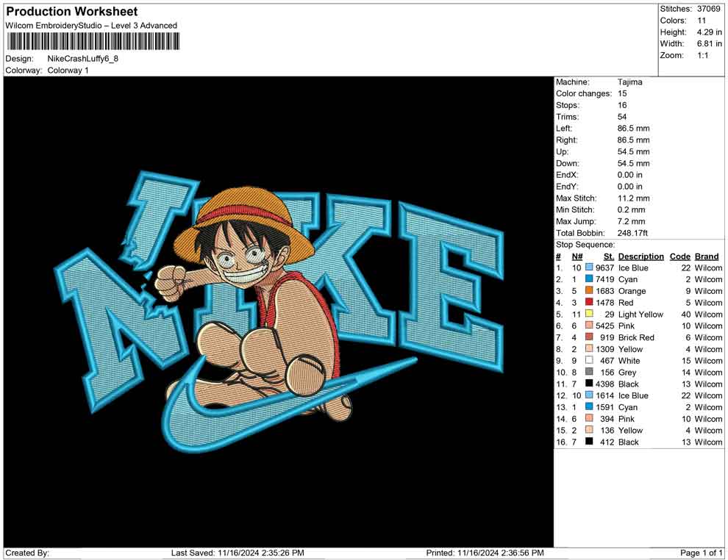Click the Width value 6.81 in

(709, 43)
